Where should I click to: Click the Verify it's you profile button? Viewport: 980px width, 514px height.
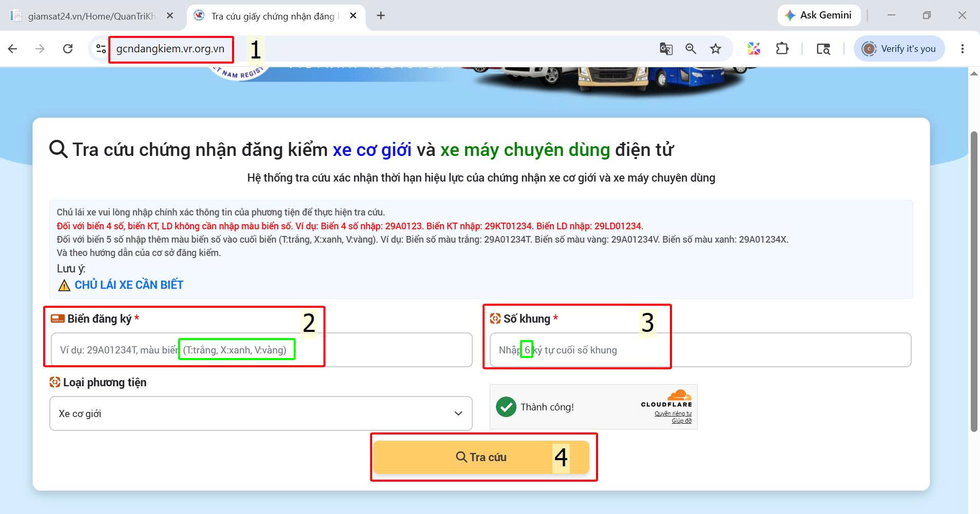[x=899, y=49]
